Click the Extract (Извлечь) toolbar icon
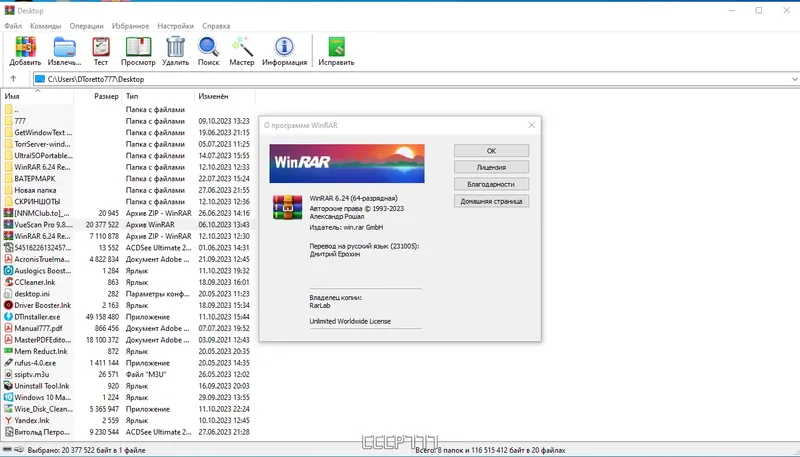 pyautogui.click(x=64, y=47)
